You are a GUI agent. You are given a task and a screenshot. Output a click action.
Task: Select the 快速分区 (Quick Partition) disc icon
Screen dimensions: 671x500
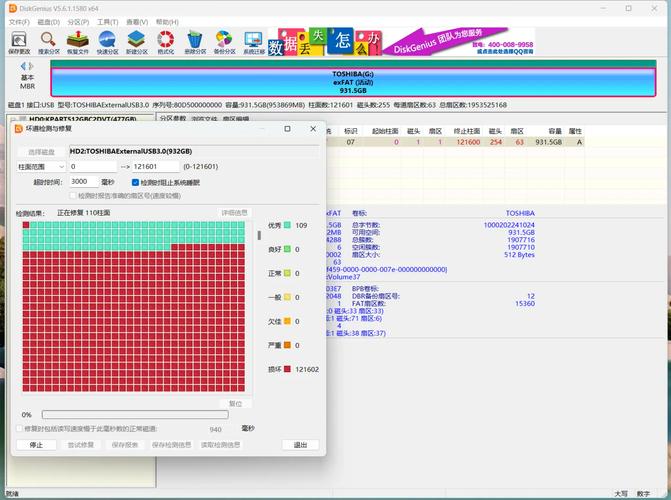click(107, 42)
